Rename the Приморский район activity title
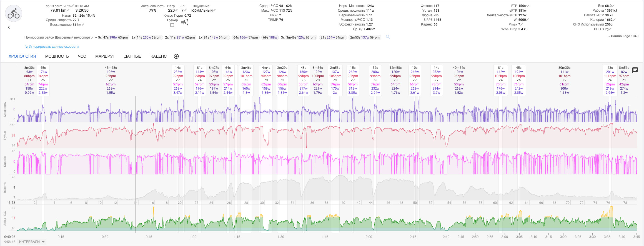This screenshot has width=644, height=246. (92, 37)
